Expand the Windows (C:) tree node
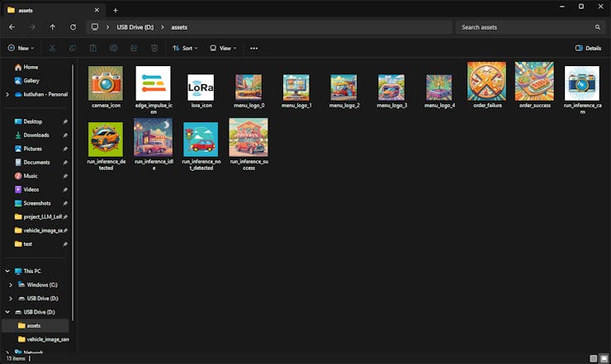611x364 pixels. pyautogui.click(x=10, y=285)
